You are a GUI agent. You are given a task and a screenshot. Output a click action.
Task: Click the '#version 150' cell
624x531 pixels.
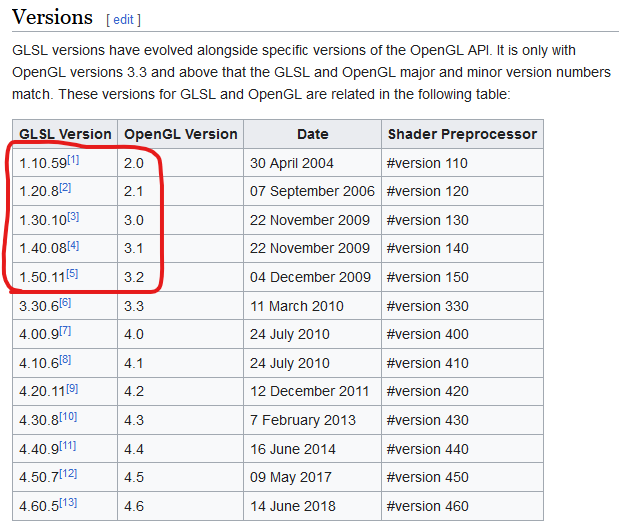[x=462, y=277]
